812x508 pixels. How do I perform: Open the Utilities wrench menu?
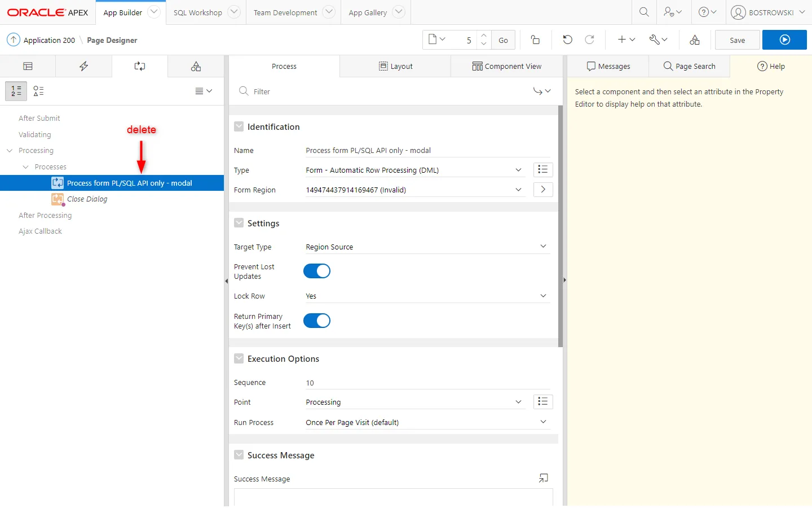[x=657, y=40]
